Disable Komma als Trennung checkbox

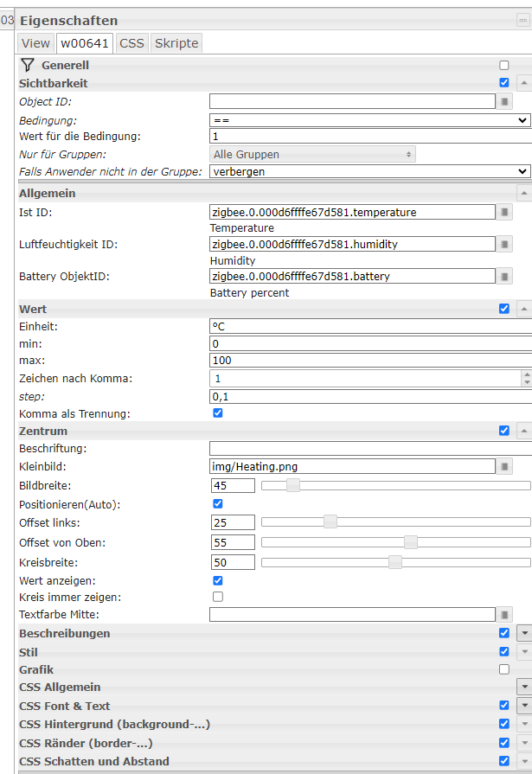point(218,413)
